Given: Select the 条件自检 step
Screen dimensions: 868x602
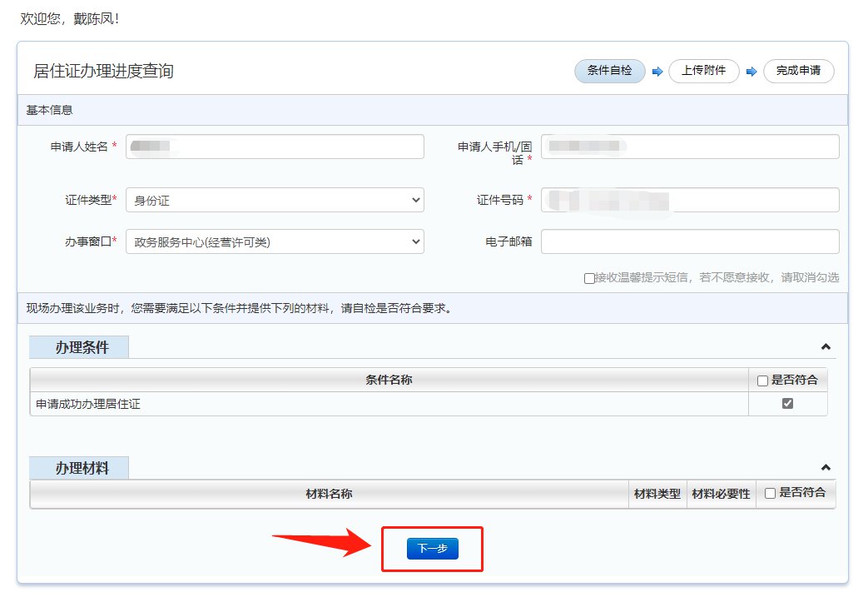Looking at the screenshot, I should click(610, 71).
